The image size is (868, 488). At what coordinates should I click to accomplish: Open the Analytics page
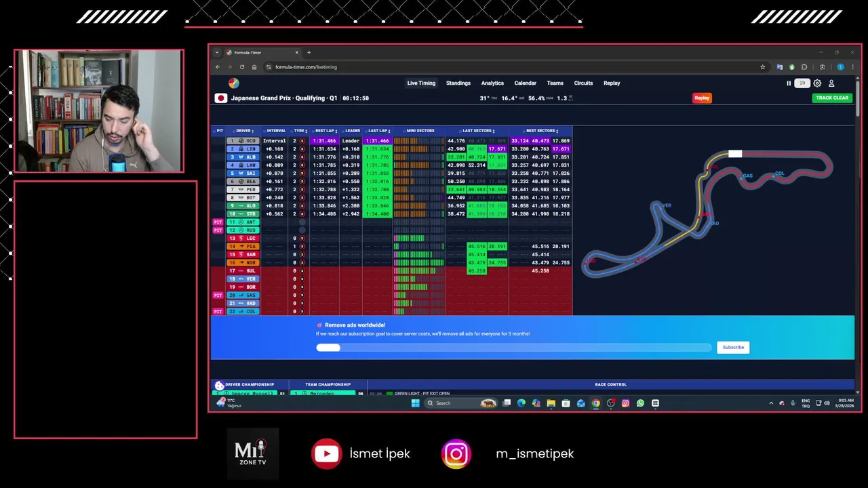pyautogui.click(x=492, y=83)
